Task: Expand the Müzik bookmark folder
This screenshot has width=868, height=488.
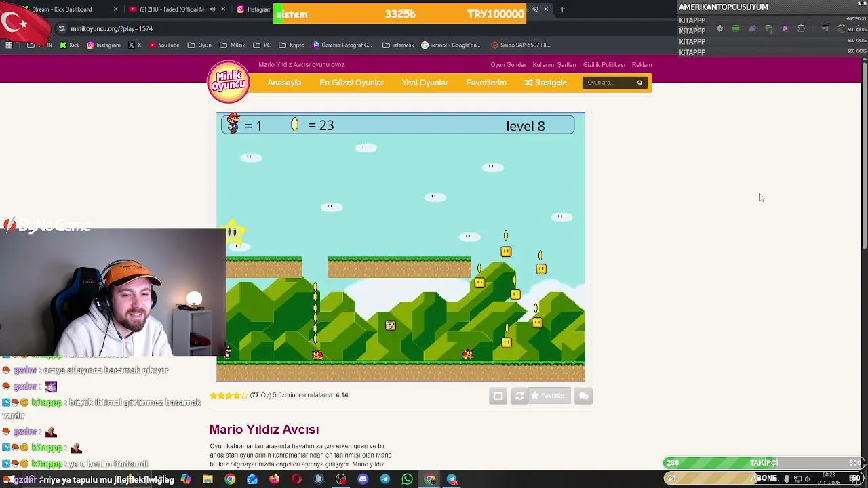Action: 233,45
